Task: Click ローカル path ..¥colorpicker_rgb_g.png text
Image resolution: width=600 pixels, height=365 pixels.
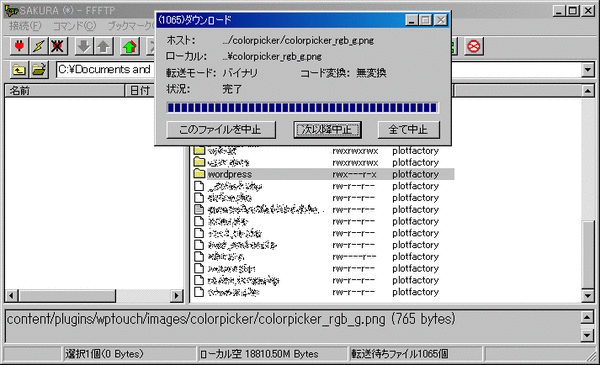Action: click(x=272, y=57)
